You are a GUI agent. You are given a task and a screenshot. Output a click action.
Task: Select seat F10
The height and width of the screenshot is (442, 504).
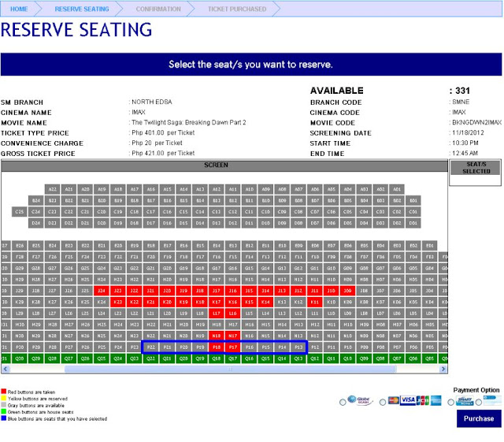(315, 257)
